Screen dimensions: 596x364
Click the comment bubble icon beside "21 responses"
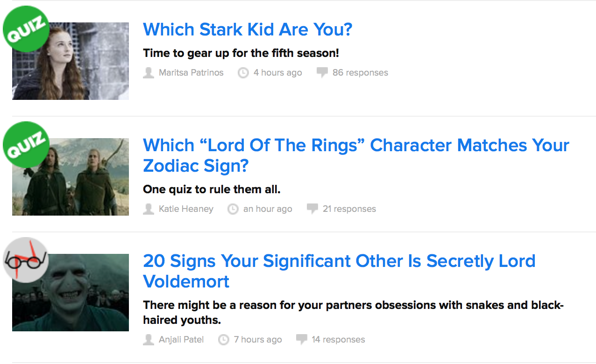coord(312,209)
